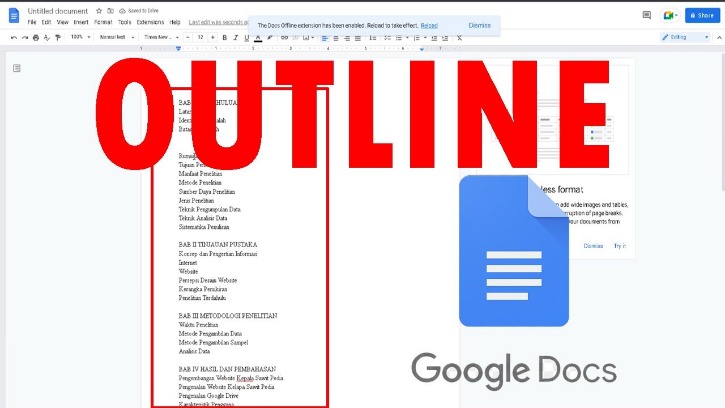Justify the text alignment
The height and width of the screenshot is (408, 725).
[x=358, y=37]
